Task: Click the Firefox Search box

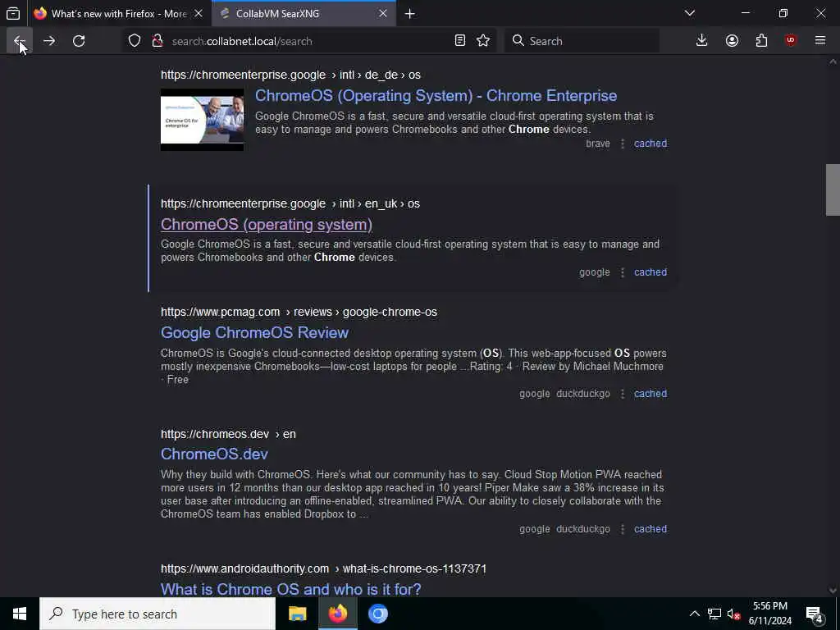Action: pyautogui.click(x=582, y=41)
